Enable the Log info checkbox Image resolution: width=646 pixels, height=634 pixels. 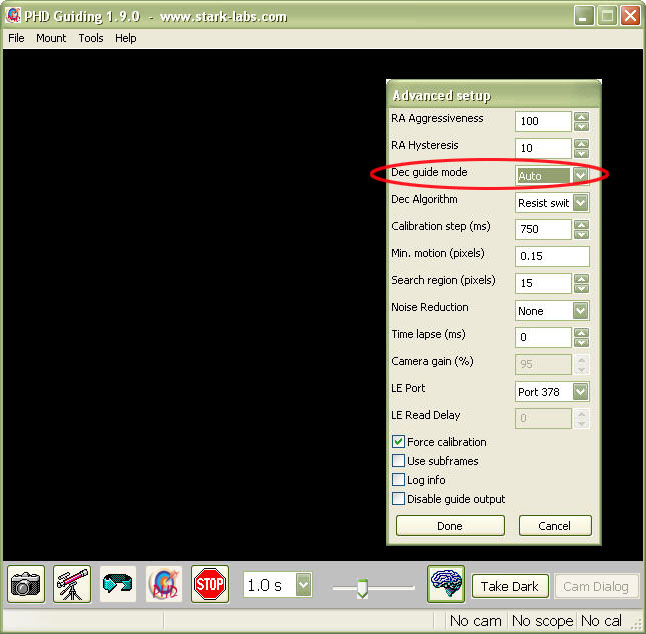(x=398, y=480)
